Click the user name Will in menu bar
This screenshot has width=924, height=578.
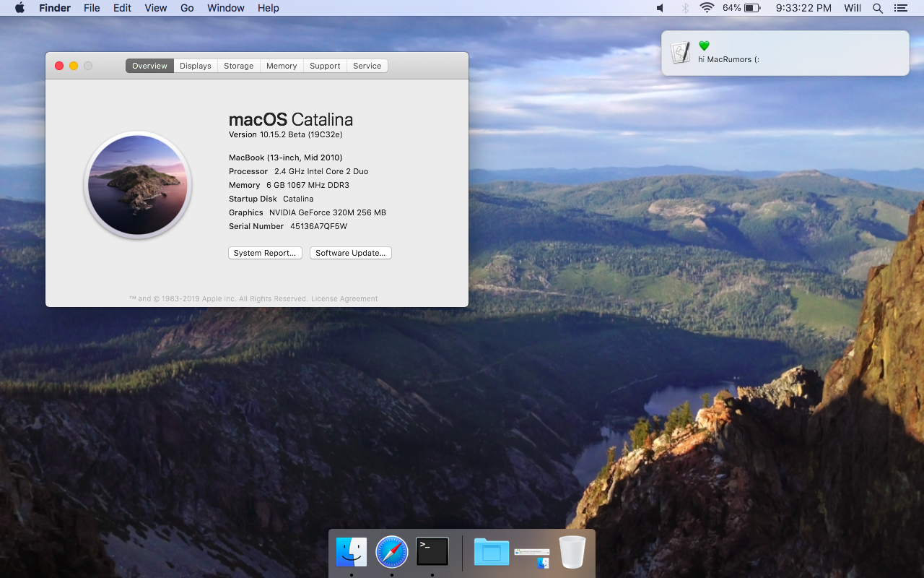tap(853, 8)
